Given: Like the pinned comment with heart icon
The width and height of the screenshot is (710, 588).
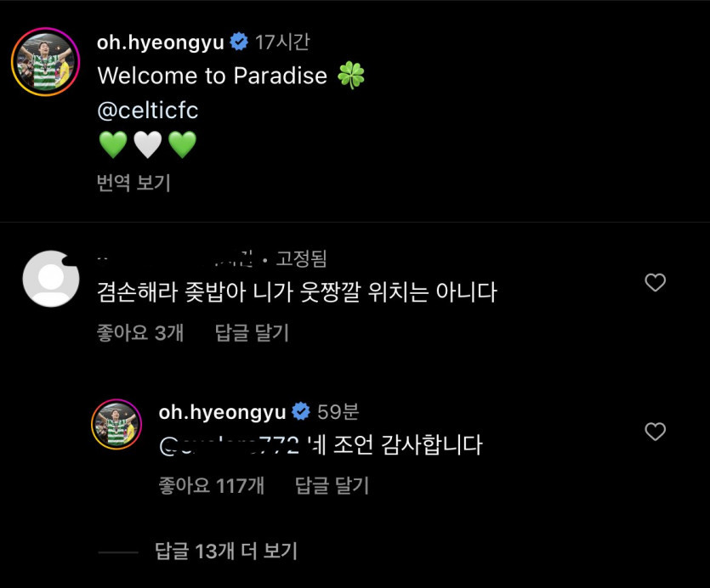Looking at the screenshot, I should click(655, 283).
